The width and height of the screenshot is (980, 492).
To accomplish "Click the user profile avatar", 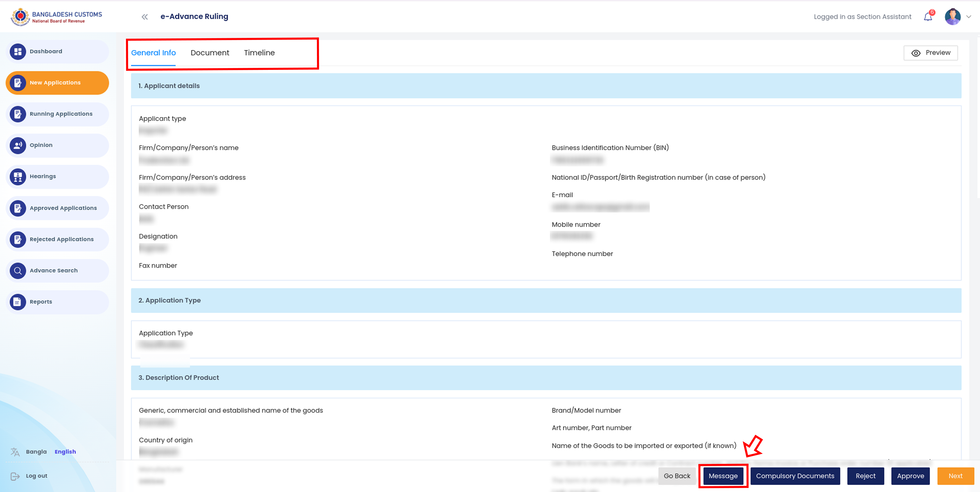I will (x=952, y=17).
